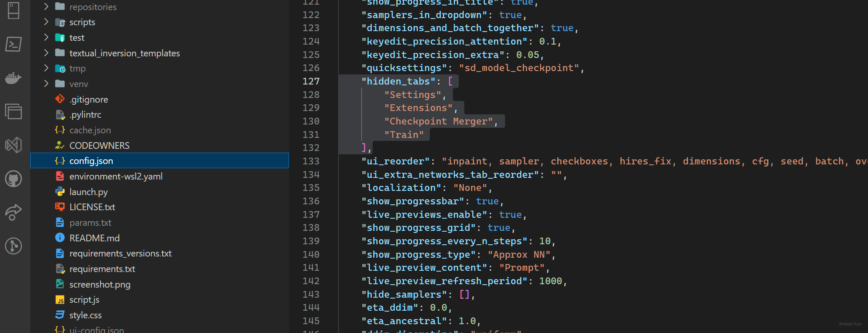Click the server icon at top of activity bar
The width and height of the screenshot is (868, 333).
[13, 11]
